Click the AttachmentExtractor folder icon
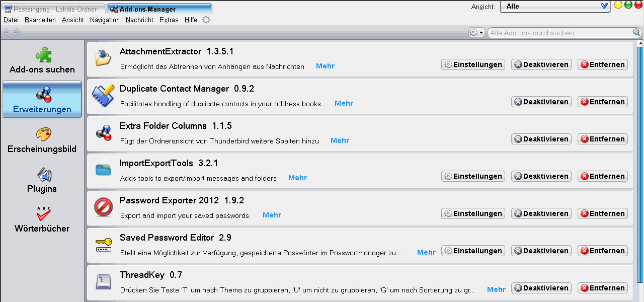The width and height of the screenshot is (644, 302). coord(103,58)
